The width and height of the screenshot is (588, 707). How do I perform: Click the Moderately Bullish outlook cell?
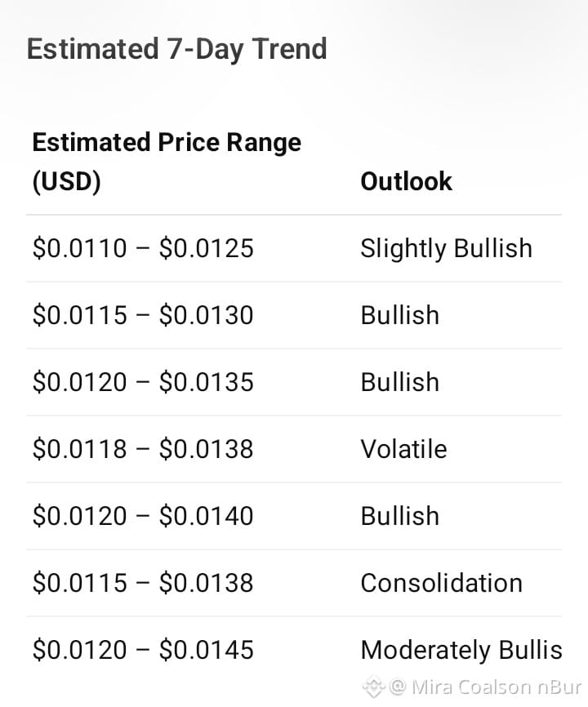coord(461,650)
